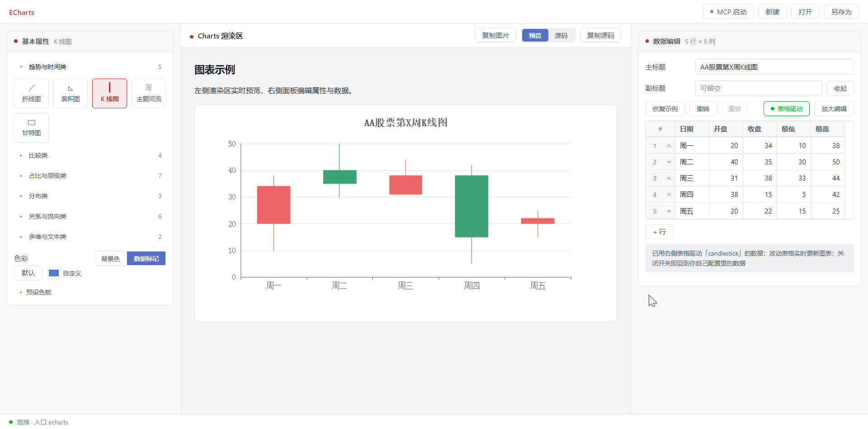Select the 数据标记 color tab
868x429 pixels.
146,259
